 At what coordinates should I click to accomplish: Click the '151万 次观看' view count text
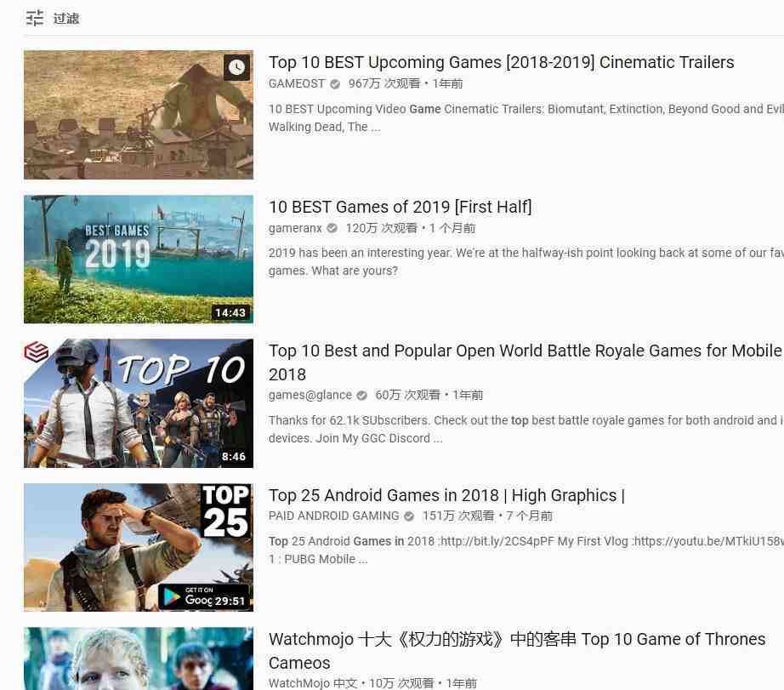[x=458, y=516]
